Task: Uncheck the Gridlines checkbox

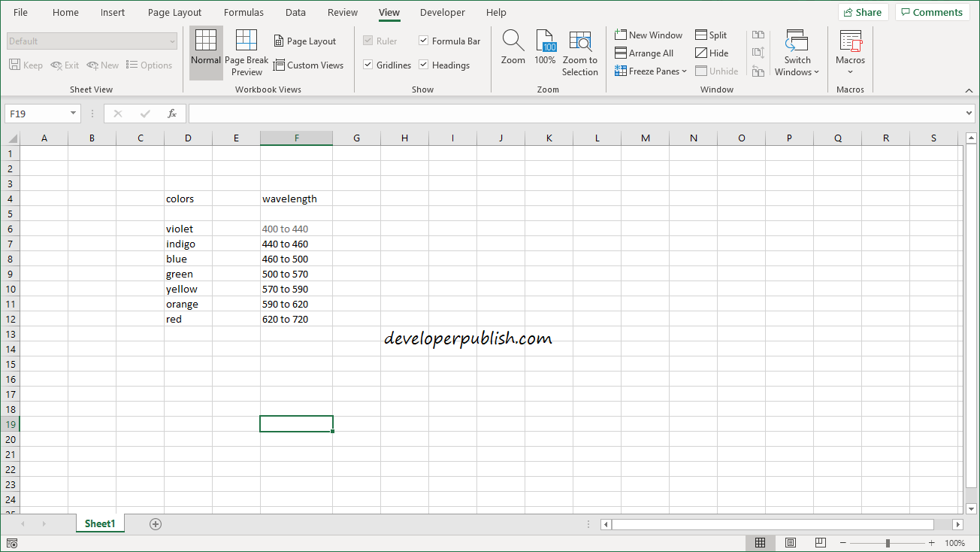Action: (x=368, y=65)
